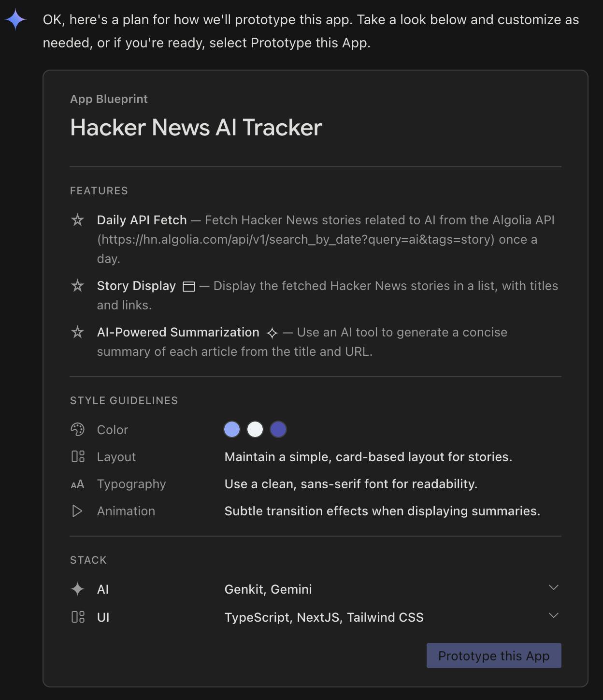This screenshot has width=603, height=700.
Task: Select the dark indigo color swatch
Action: point(278,429)
